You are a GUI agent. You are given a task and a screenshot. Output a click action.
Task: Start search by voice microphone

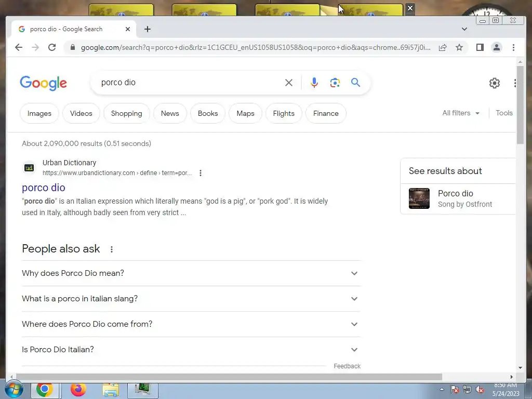[x=314, y=83]
